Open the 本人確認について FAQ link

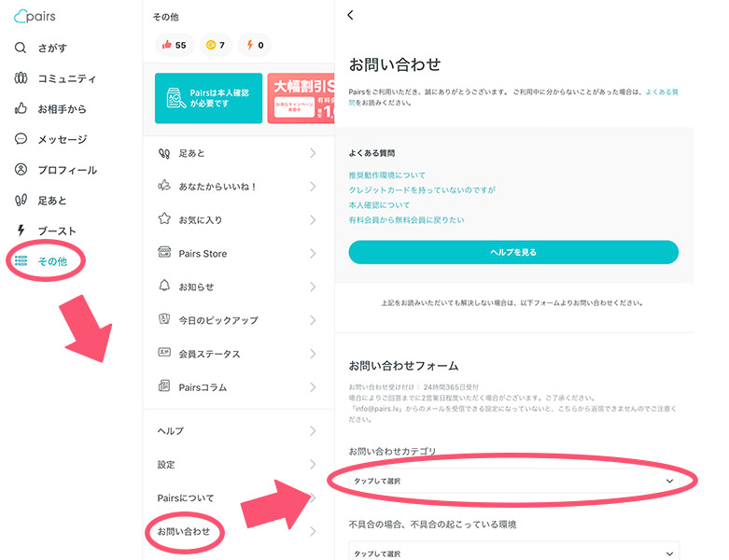pos(379,205)
